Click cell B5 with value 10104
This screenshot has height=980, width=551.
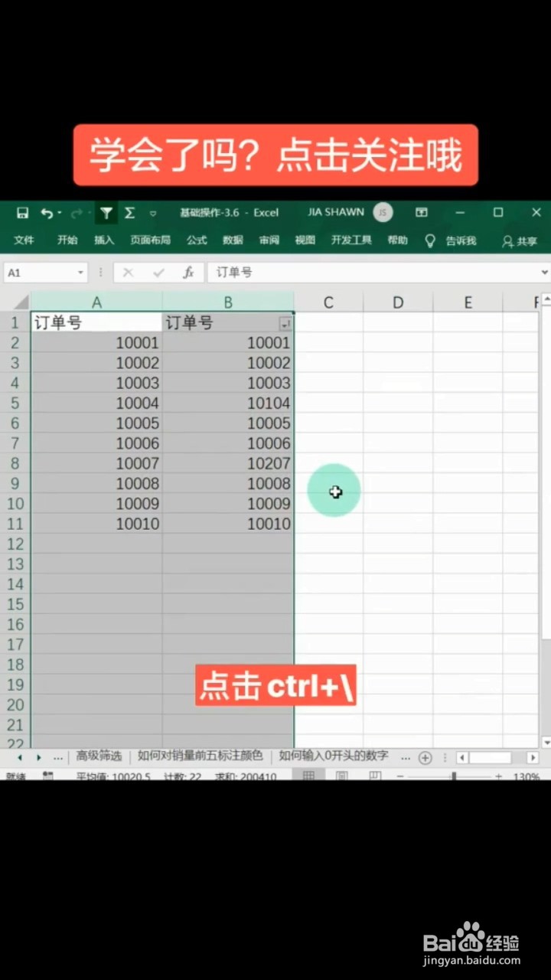click(x=228, y=403)
